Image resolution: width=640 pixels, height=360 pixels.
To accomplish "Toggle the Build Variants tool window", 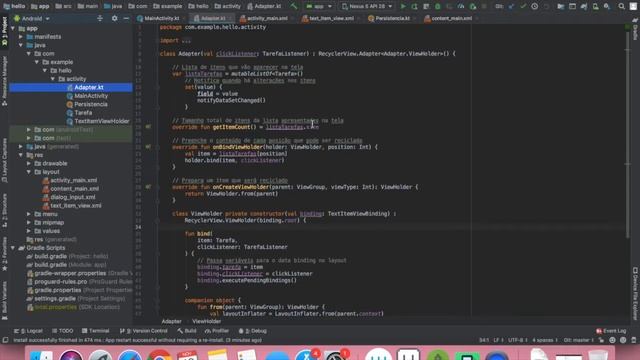I will pyautogui.click(x=4, y=300).
